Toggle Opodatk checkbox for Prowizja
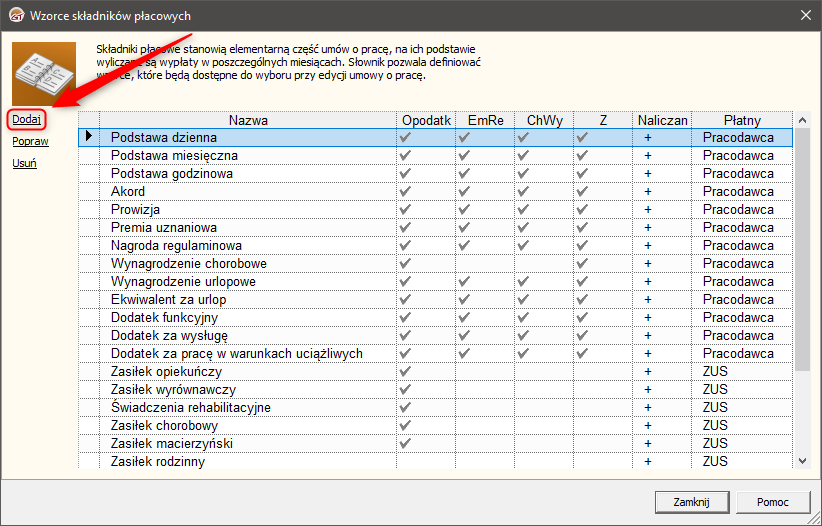Viewport: 822px width, 526px height. tap(405, 210)
